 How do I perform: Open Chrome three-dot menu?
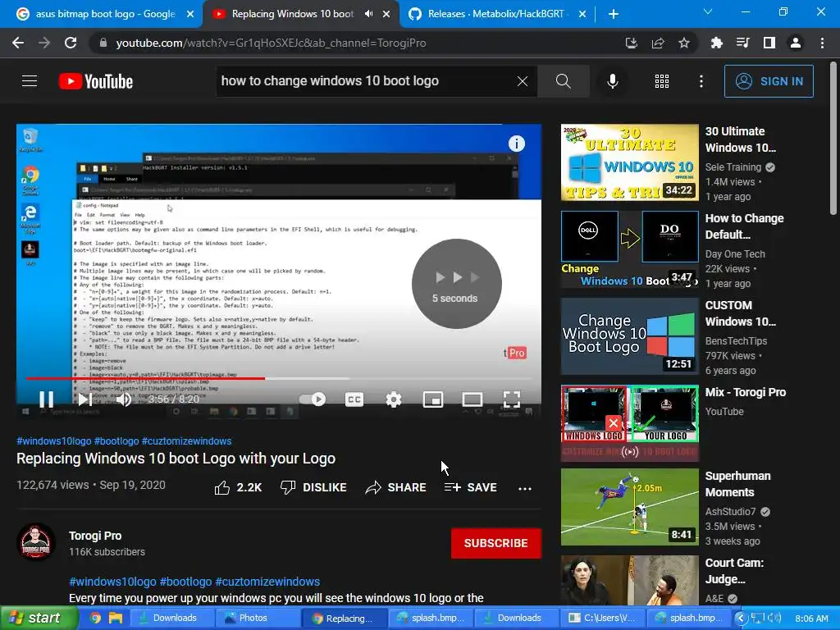[x=822, y=43]
